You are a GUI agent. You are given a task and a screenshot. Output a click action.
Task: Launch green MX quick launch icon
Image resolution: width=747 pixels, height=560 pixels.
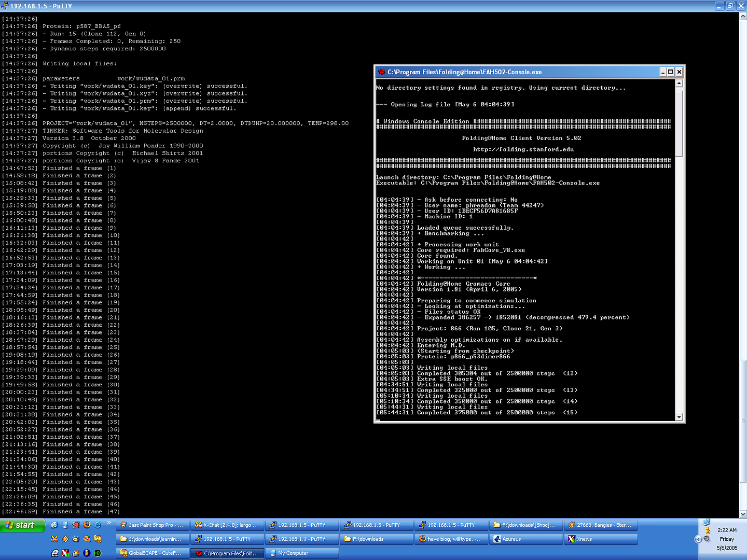[x=98, y=553]
